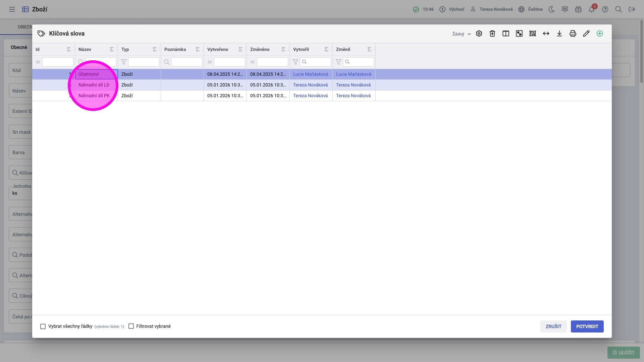Click the column layout icon in toolbar
644x362 pixels.
[x=505, y=34]
